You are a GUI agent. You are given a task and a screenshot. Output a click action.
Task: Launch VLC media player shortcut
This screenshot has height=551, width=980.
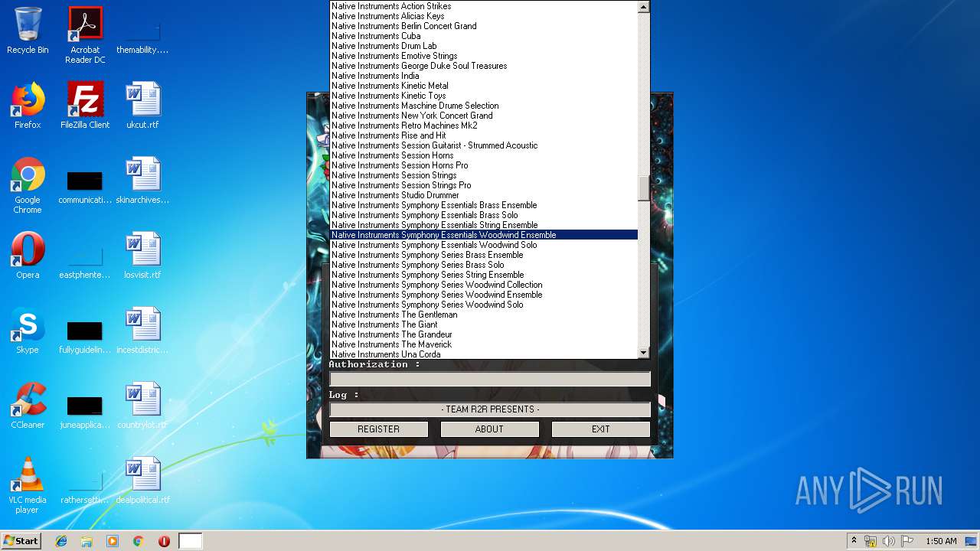click(x=28, y=485)
